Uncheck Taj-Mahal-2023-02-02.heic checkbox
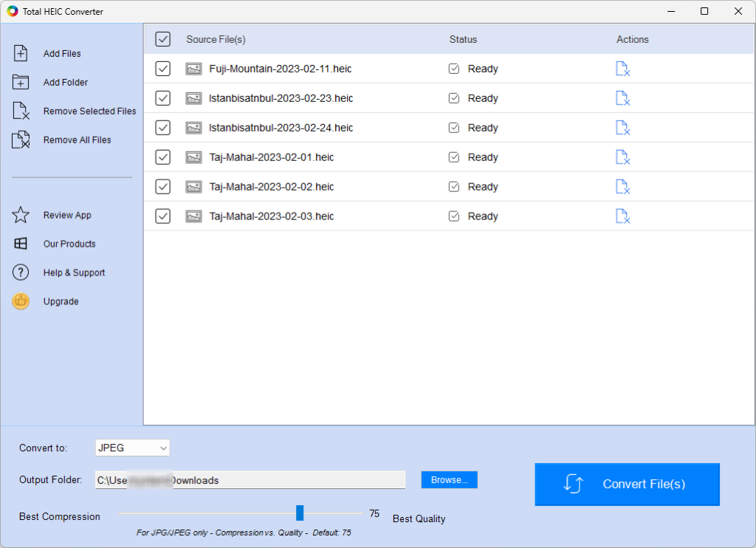Screen dimensions: 756x548 point(163,186)
